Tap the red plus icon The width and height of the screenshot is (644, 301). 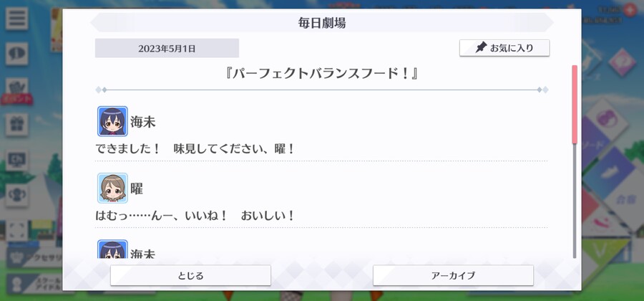pyautogui.click(x=630, y=10)
